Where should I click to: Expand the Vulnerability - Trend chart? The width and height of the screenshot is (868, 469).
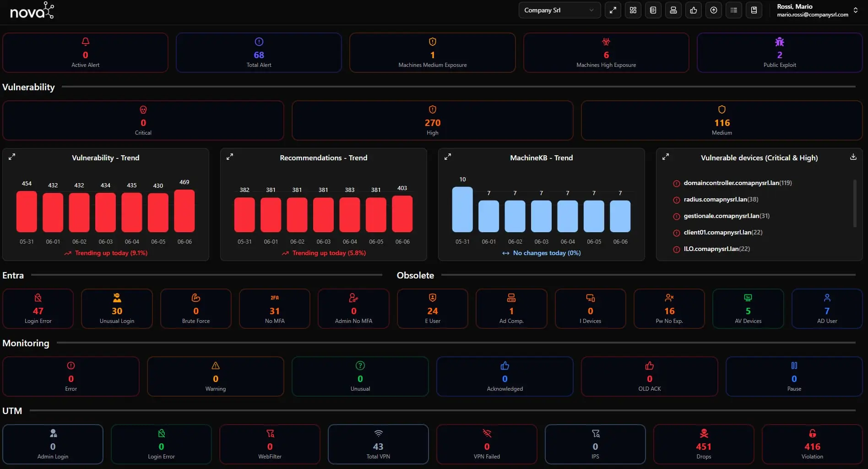click(12, 157)
